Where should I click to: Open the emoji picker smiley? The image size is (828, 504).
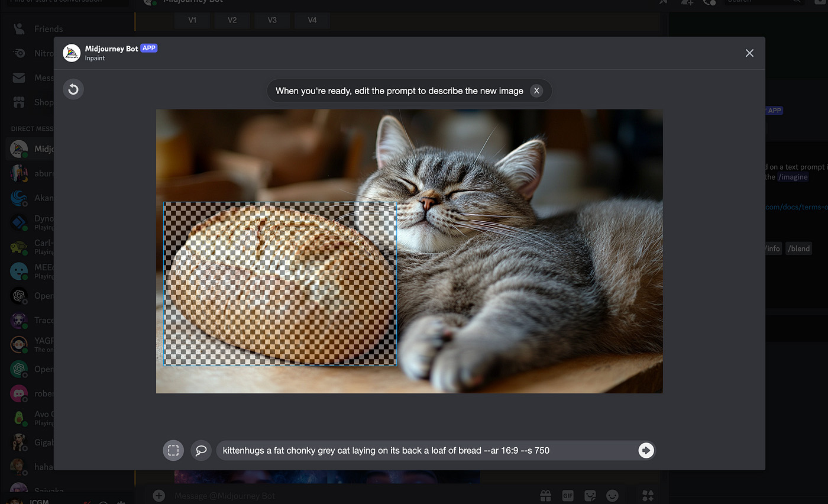coord(612,496)
